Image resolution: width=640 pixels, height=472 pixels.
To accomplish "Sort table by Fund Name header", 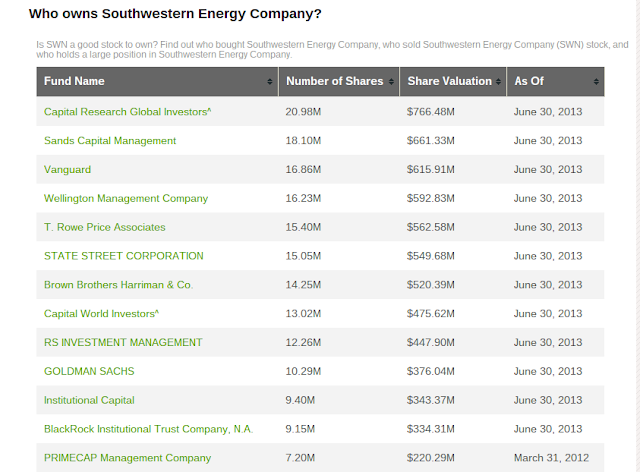I will tap(74, 81).
